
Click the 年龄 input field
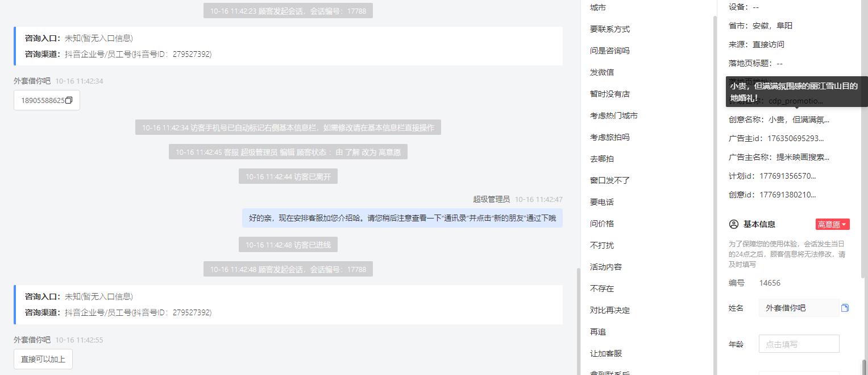[799, 344]
